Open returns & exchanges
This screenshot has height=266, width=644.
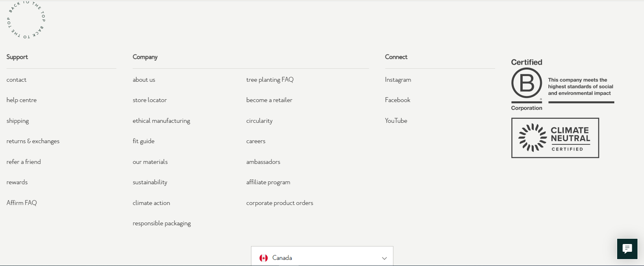33,141
